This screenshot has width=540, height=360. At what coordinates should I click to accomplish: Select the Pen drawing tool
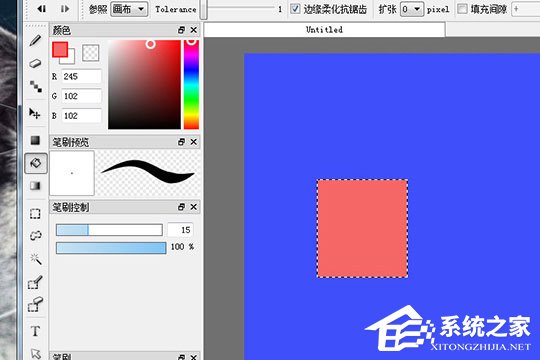[x=35, y=41]
